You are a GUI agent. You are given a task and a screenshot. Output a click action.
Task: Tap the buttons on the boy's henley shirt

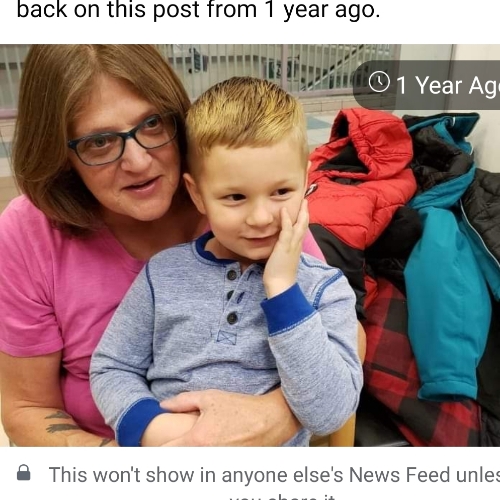(232, 296)
